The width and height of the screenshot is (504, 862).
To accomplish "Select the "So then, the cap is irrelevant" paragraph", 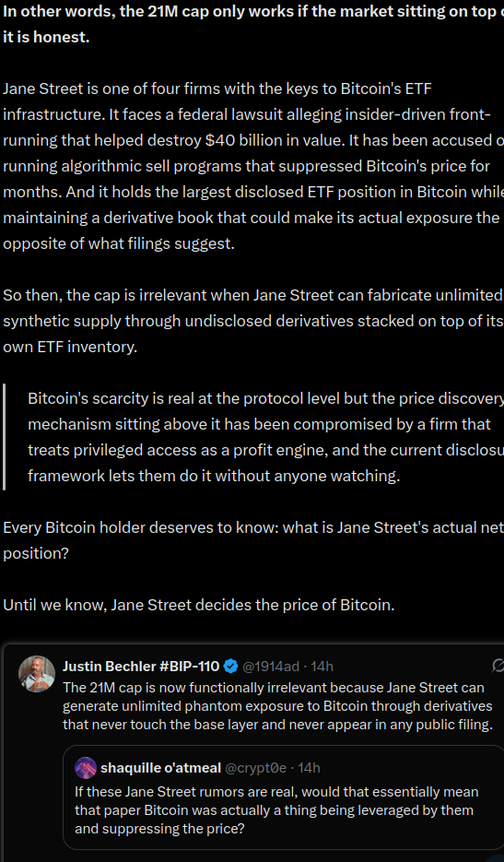I will pyautogui.click(x=252, y=321).
